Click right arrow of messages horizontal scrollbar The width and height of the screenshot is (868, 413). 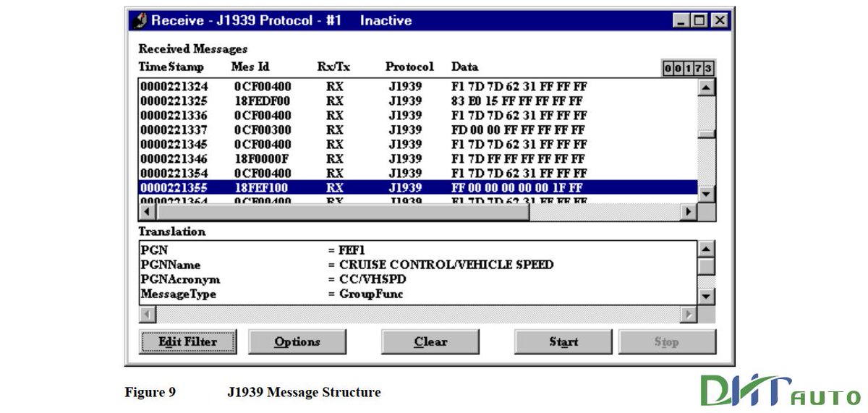689,212
